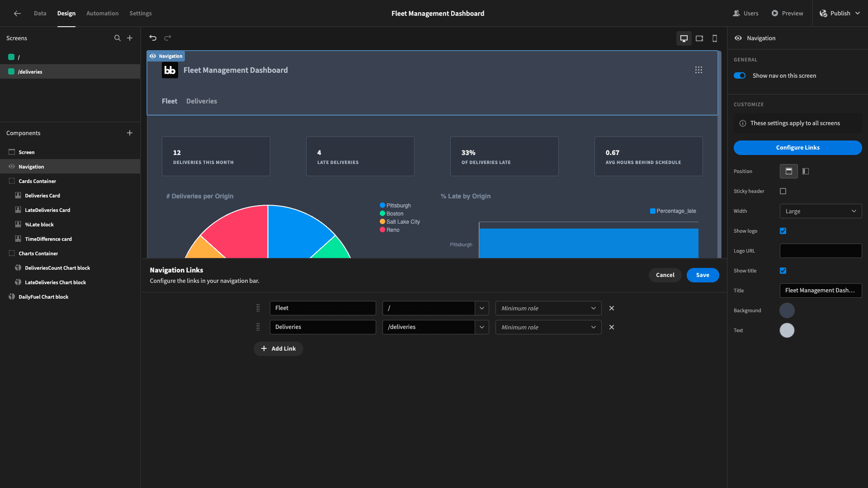868x488 pixels.
Task: Click the redo arrow icon
Action: click(168, 38)
